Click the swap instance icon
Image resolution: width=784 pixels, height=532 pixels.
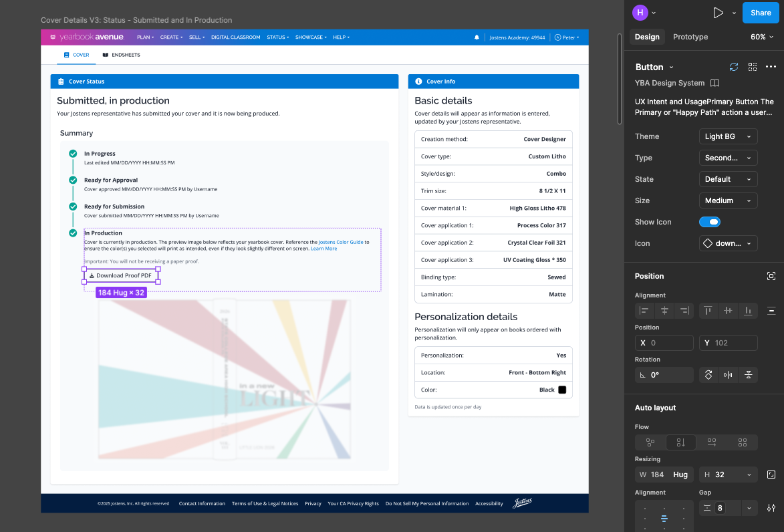[x=733, y=67]
